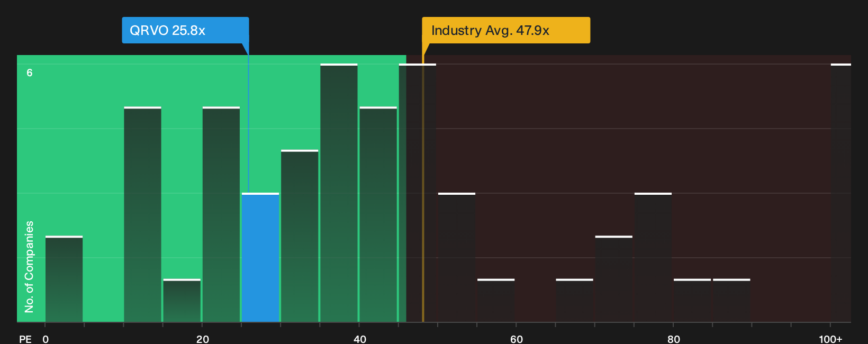Click the bar between PE 10 and 15
This screenshot has height=344, width=868.
(142, 214)
